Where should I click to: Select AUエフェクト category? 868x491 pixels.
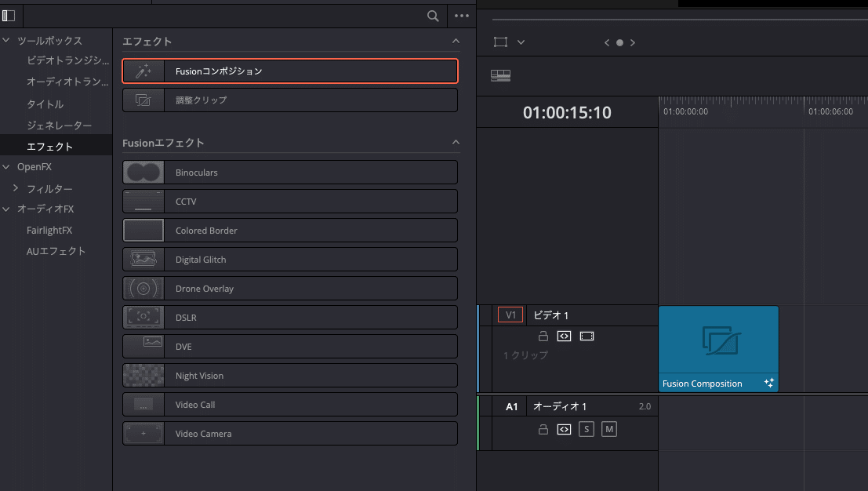(x=56, y=251)
